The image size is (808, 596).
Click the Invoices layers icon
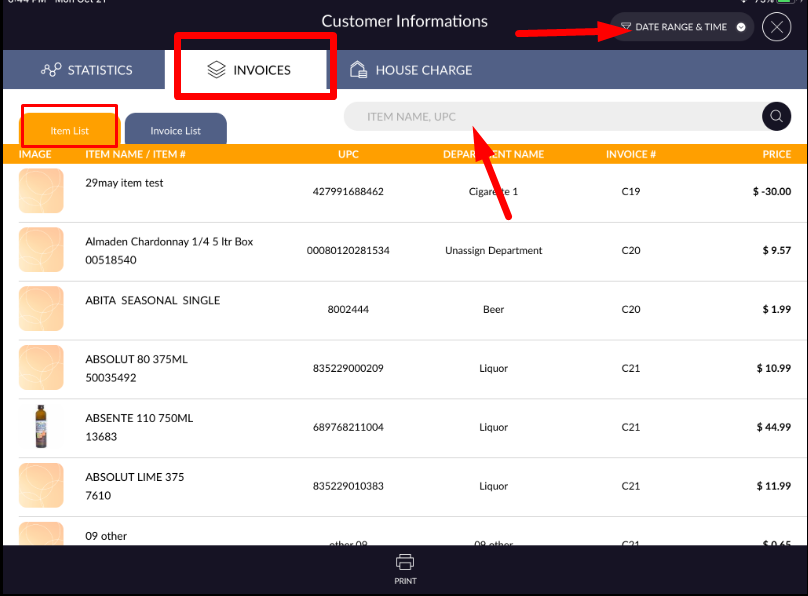[x=217, y=70]
